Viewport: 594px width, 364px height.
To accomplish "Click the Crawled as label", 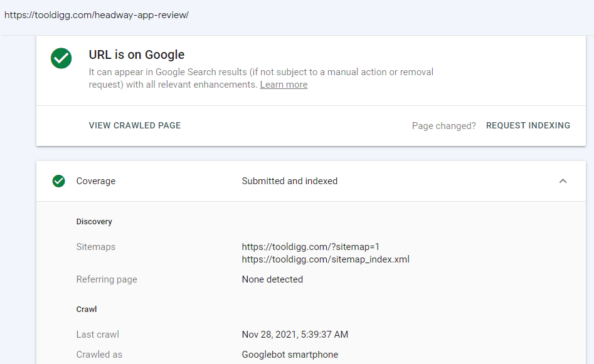I will click(99, 355).
